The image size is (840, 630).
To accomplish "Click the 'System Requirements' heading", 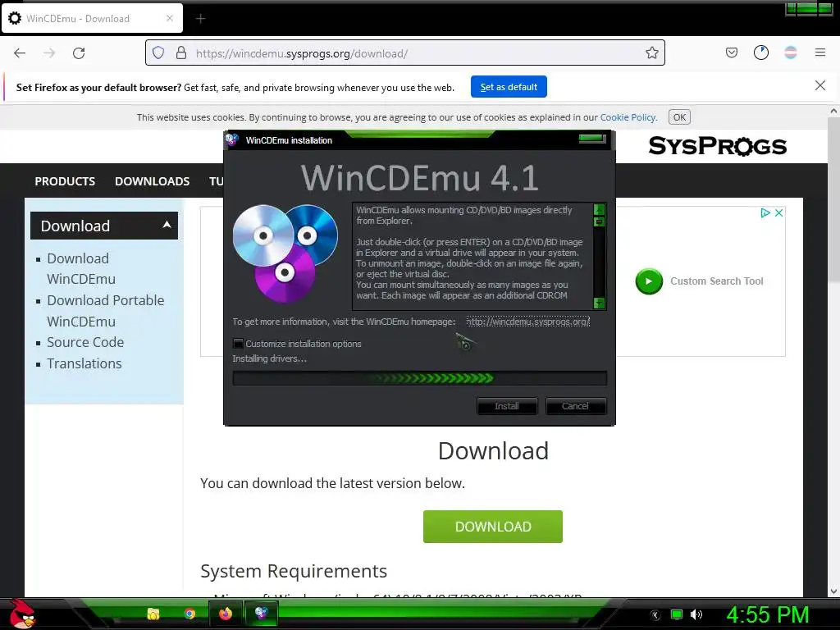I will pyautogui.click(x=294, y=571).
